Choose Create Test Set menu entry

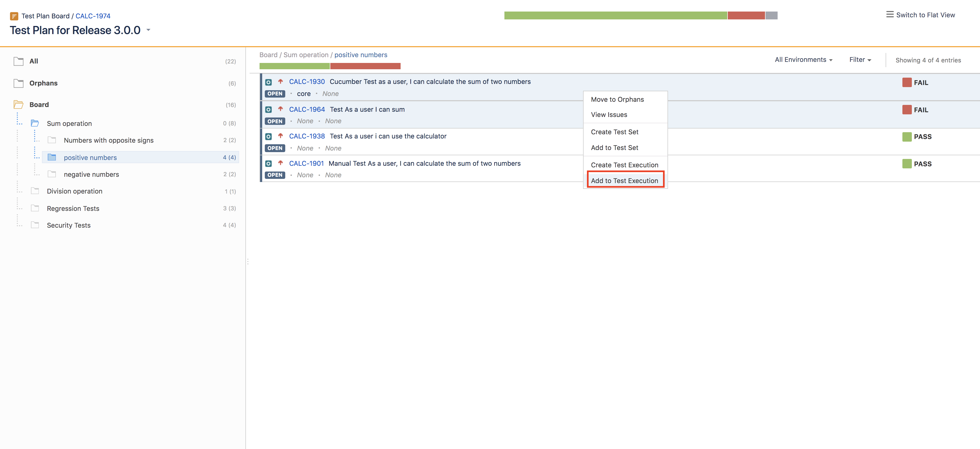(615, 132)
